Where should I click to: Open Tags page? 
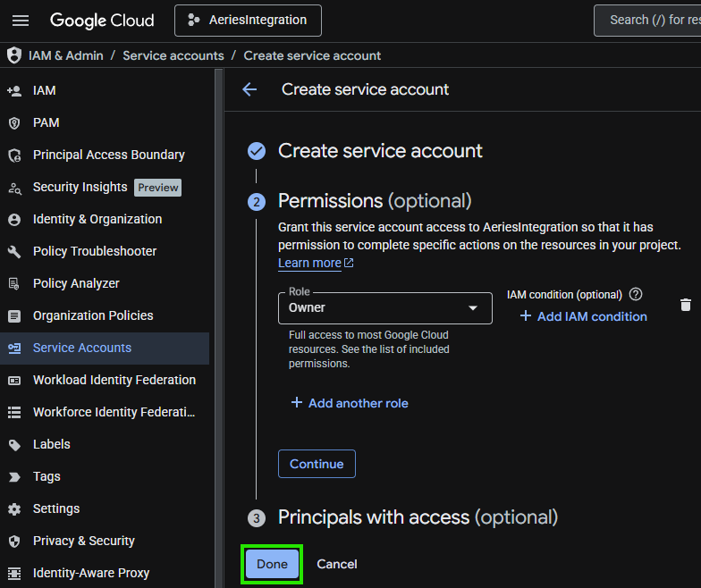(105, 476)
